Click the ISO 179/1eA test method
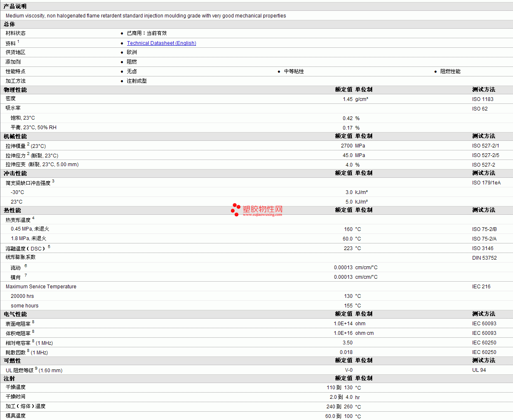Image resolution: width=513 pixels, height=420 pixels. coord(486,183)
